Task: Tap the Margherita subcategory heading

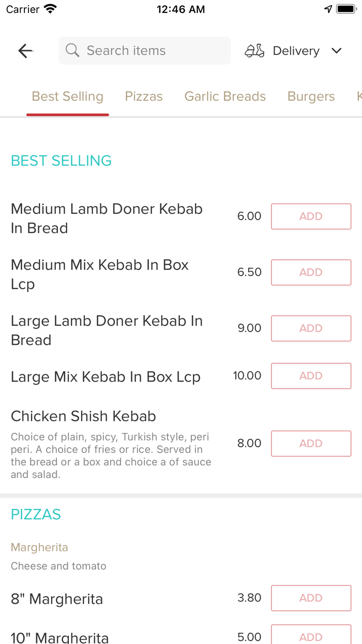Action: [x=39, y=547]
